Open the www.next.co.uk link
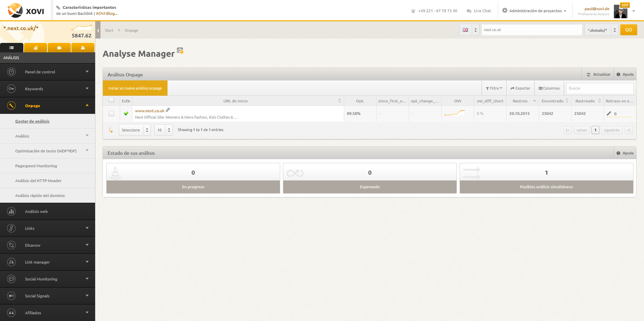This screenshot has width=644, height=321. 150,111
